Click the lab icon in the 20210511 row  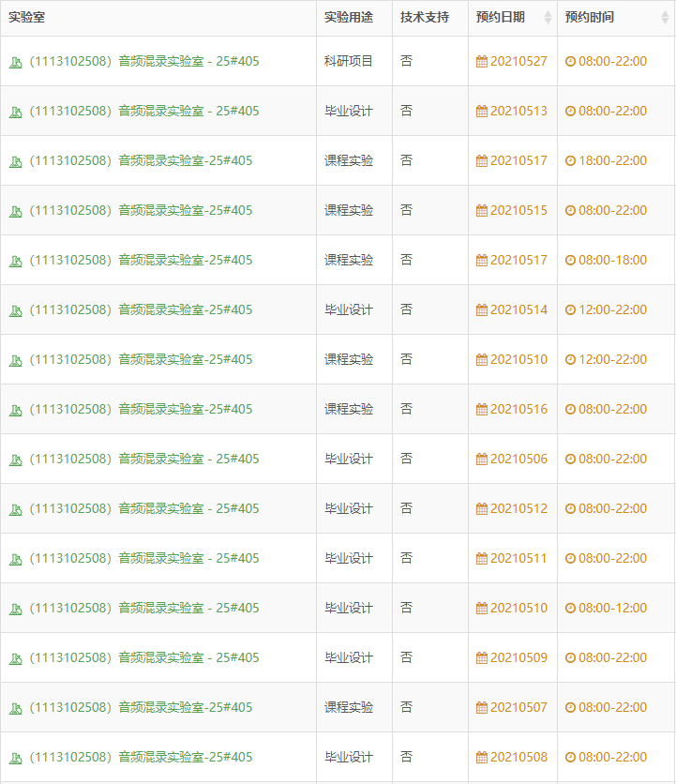click(x=16, y=560)
